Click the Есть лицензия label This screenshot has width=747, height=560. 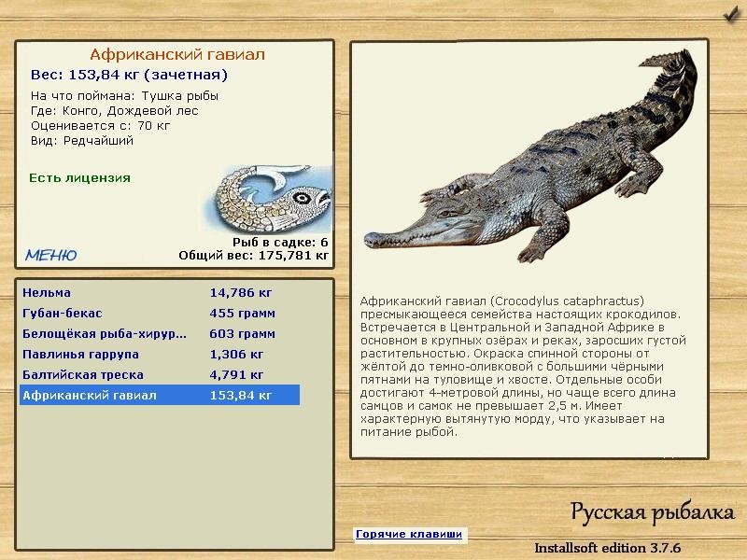coord(79,177)
